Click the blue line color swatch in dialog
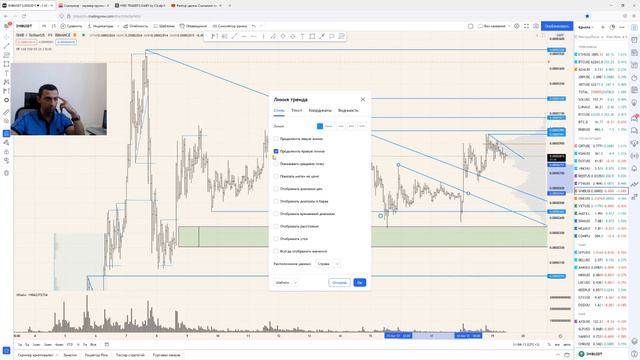 [x=320, y=126]
